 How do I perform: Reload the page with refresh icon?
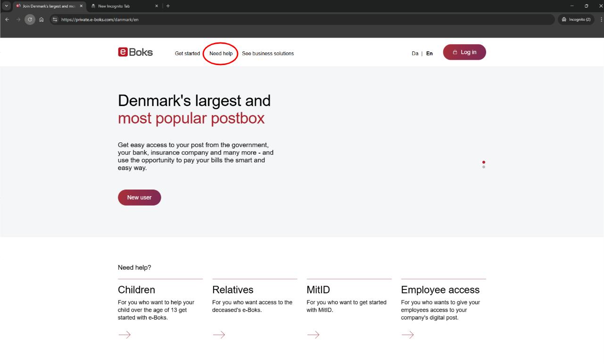[30, 19]
